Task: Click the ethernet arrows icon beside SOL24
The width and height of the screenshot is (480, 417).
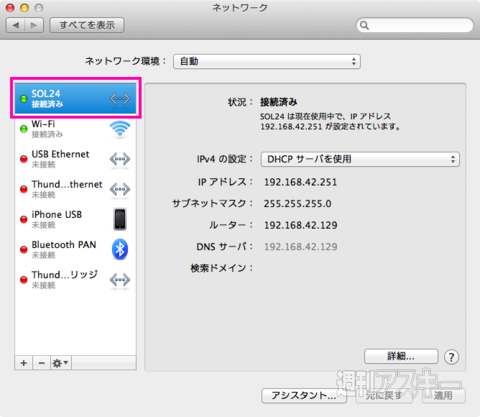Action: point(120,99)
